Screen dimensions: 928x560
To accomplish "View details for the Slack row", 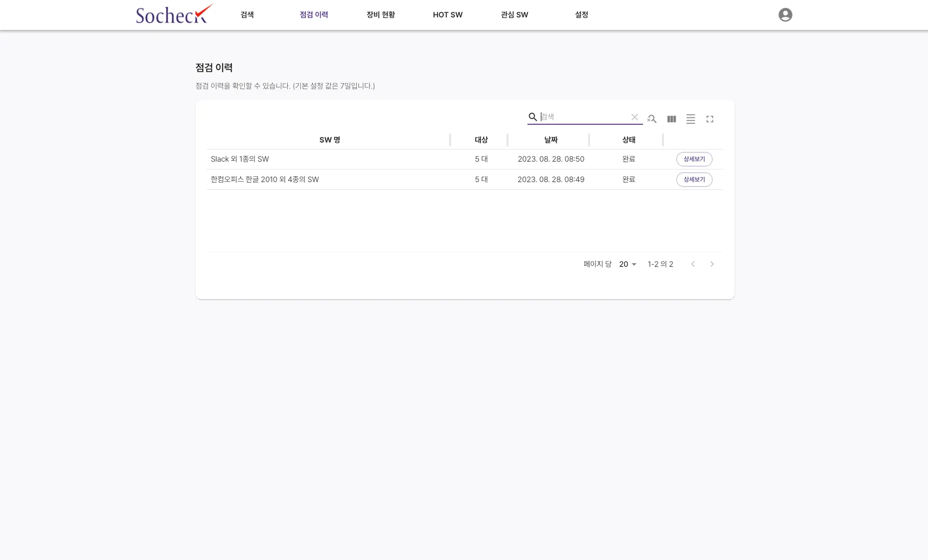I will tap(694, 159).
